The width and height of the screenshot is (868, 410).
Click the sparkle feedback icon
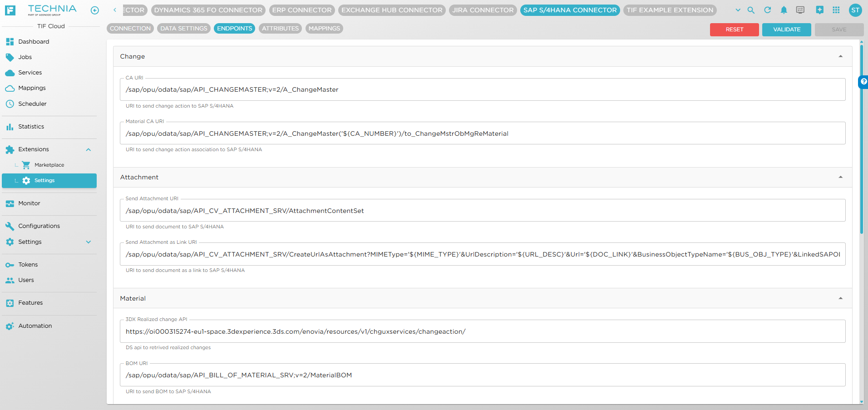(x=819, y=10)
